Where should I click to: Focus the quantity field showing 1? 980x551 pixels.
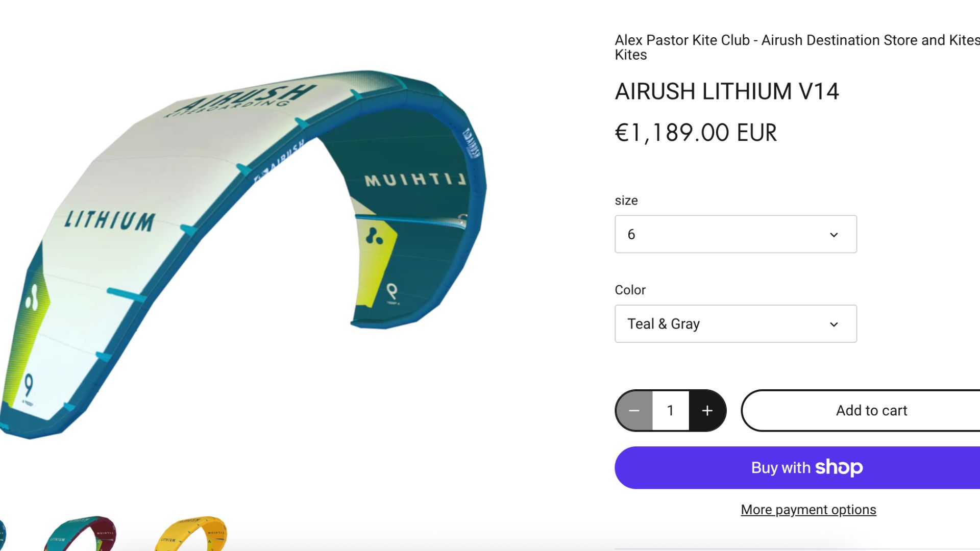pos(671,411)
